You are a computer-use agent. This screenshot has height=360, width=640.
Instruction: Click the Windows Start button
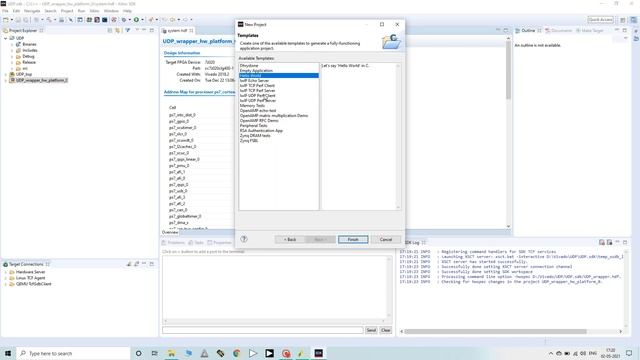click(8, 353)
